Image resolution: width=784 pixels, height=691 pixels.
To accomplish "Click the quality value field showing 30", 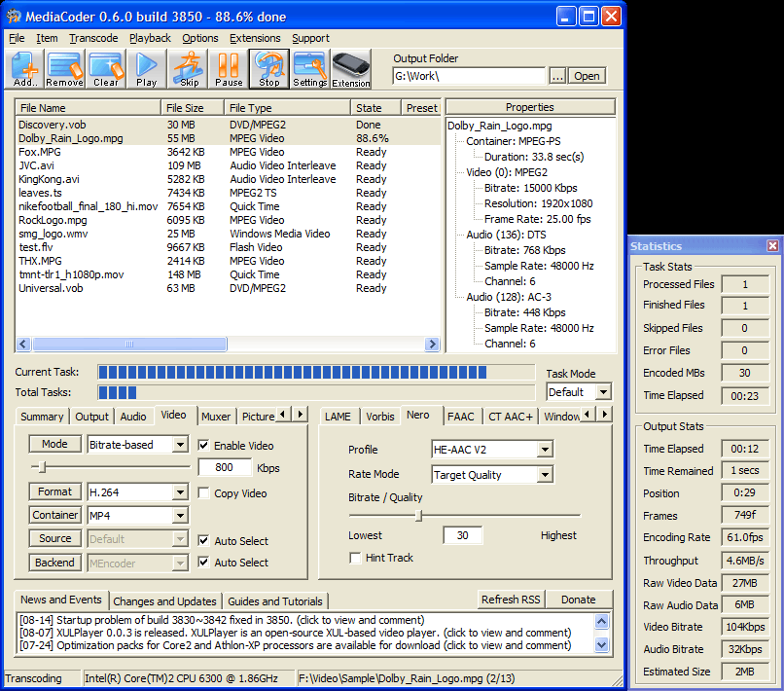I will coord(462,535).
